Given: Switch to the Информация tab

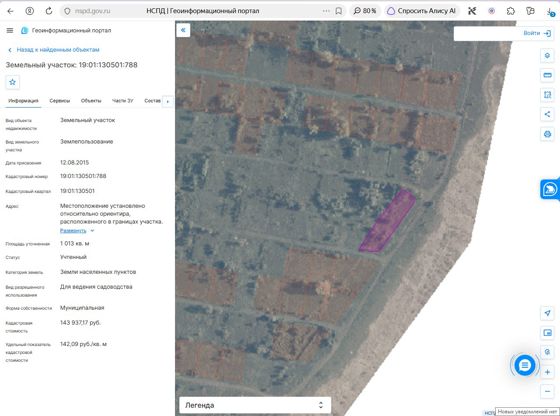Looking at the screenshot, I should (23, 101).
